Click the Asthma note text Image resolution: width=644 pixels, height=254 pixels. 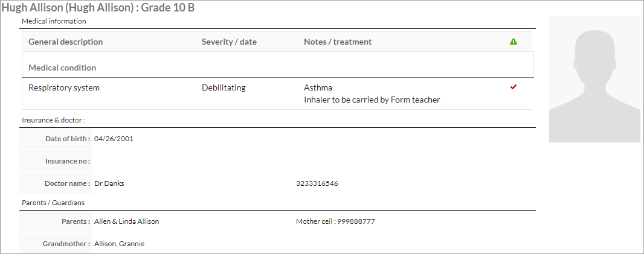pos(318,88)
